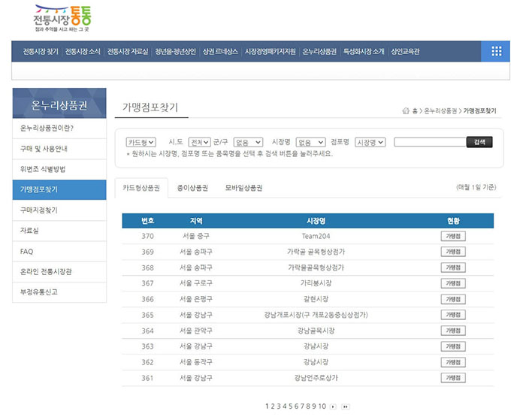Click 가맹점 button for row 368
The image size is (526, 420).
pos(453,267)
